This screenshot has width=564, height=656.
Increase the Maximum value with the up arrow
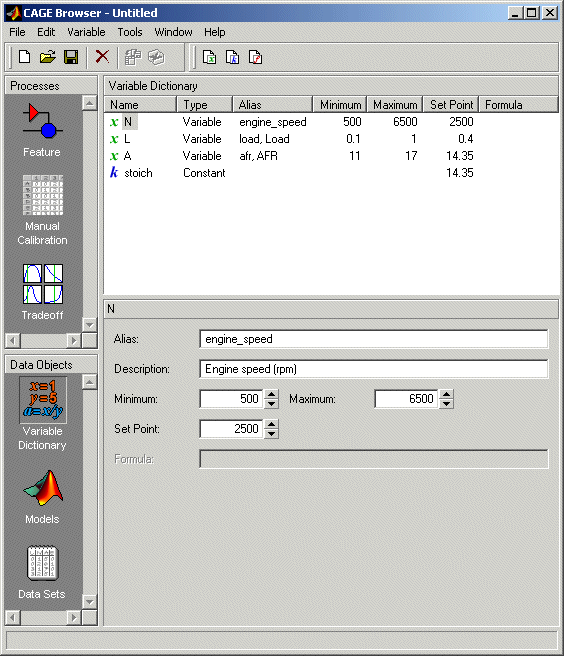(446, 394)
